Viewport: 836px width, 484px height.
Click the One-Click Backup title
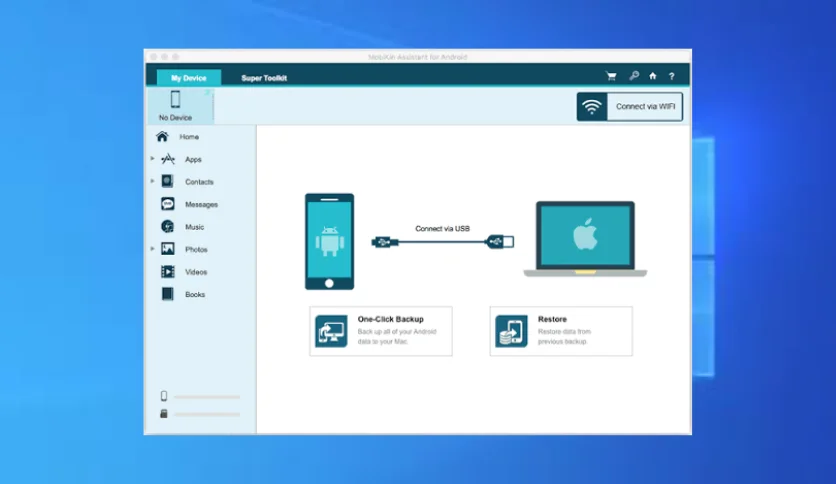click(391, 319)
